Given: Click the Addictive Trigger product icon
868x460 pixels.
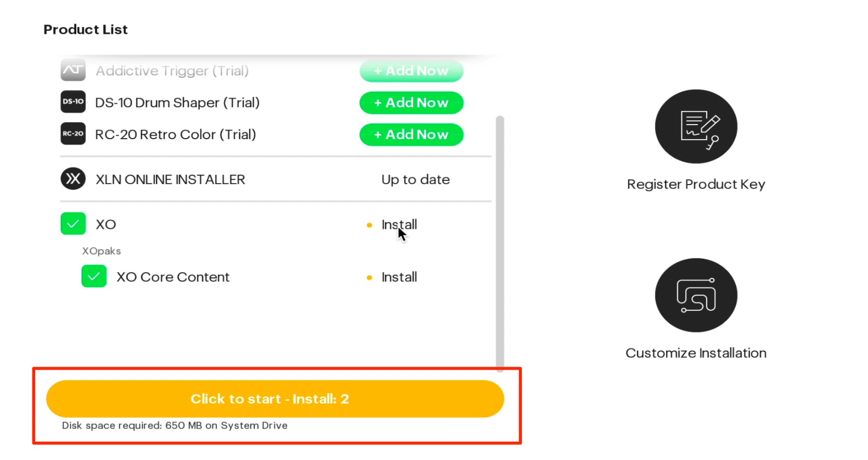Looking at the screenshot, I should (x=73, y=70).
